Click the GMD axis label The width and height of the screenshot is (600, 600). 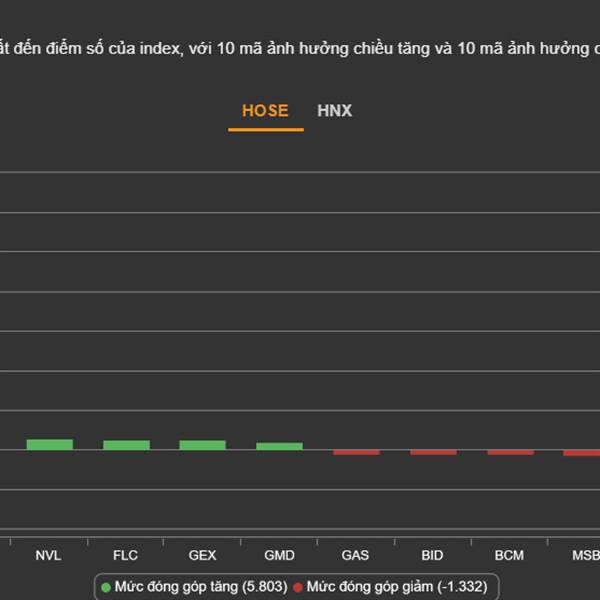coord(279,555)
